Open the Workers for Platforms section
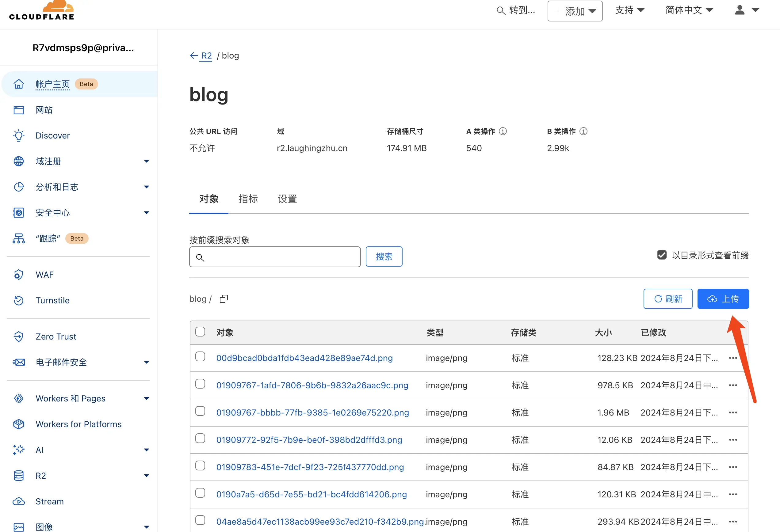 (78, 424)
